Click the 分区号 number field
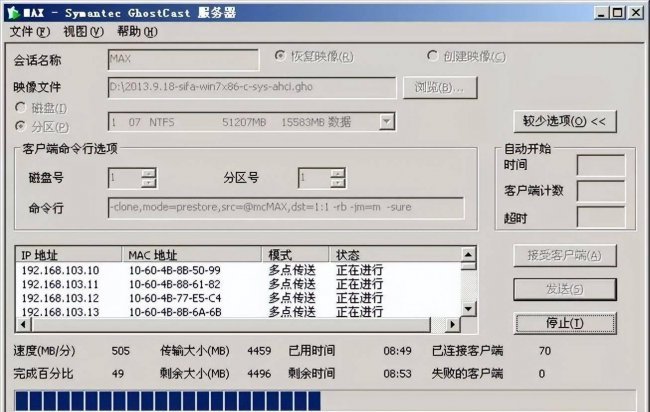This screenshot has height=412, width=650. tap(314, 178)
